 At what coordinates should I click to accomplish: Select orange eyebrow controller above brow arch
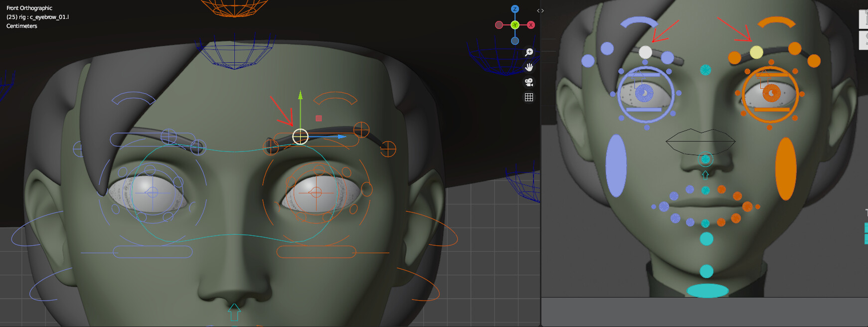pos(361,130)
